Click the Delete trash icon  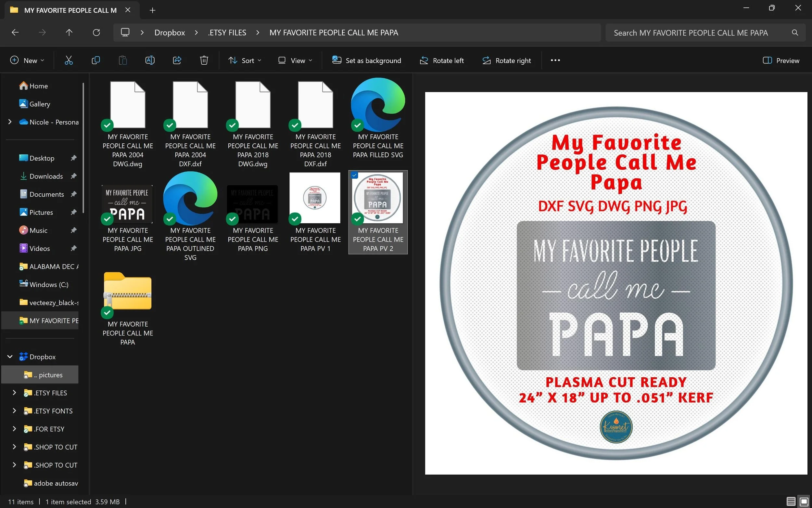204,60
